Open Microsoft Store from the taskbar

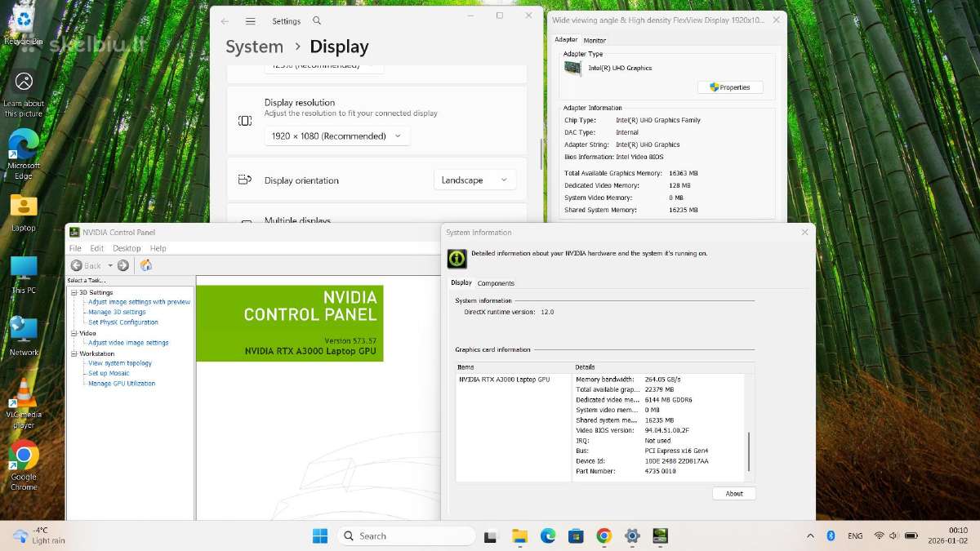coord(576,536)
